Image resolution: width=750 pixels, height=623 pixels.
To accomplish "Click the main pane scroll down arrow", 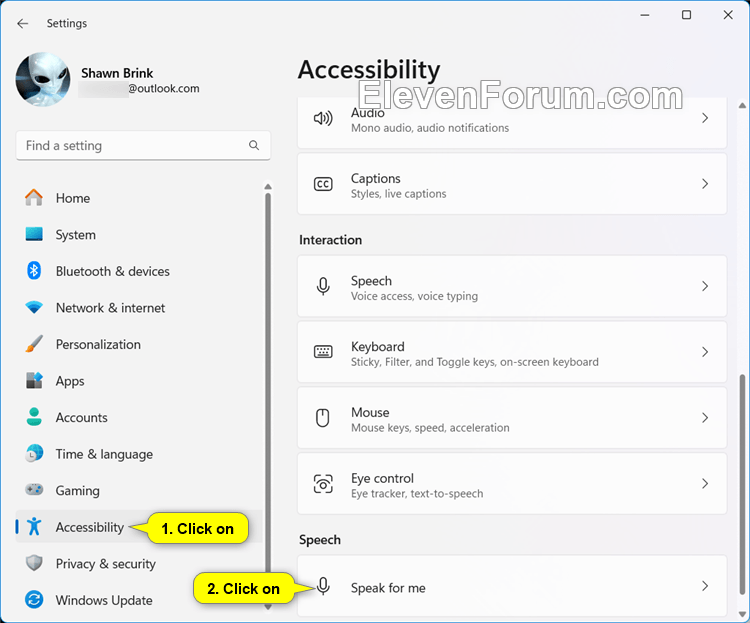I will 742,614.
